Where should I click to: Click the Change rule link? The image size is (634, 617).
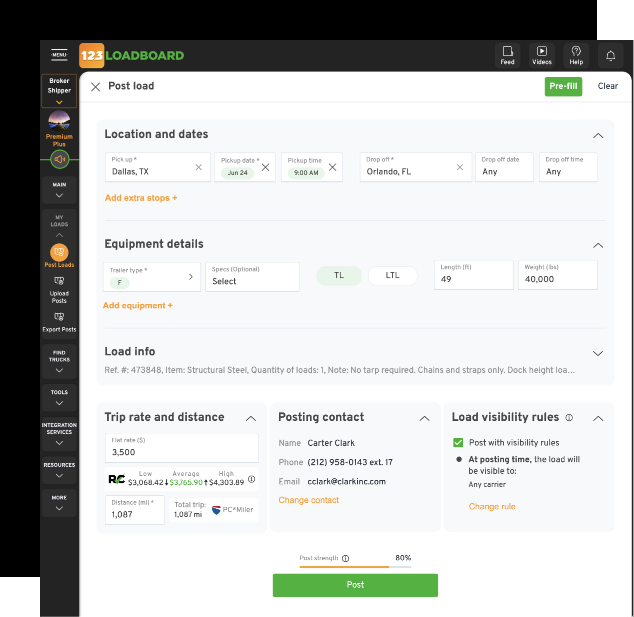coord(492,507)
